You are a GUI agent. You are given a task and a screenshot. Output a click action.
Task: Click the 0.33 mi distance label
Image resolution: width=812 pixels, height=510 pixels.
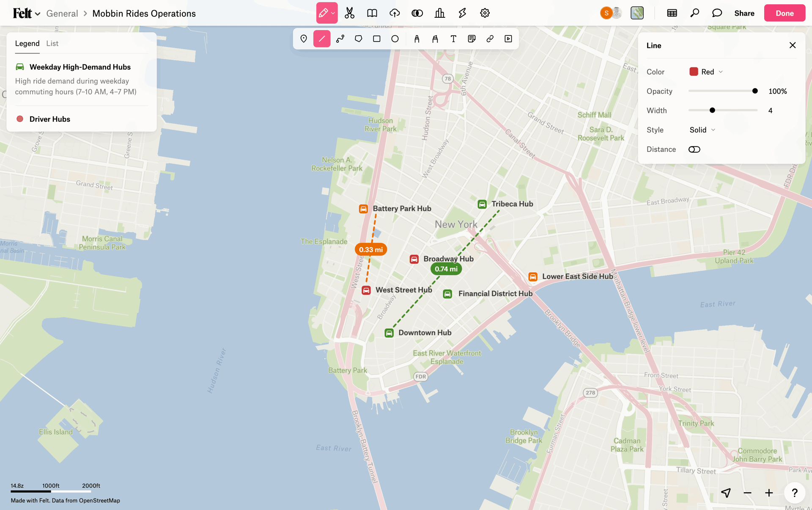pyautogui.click(x=371, y=250)
